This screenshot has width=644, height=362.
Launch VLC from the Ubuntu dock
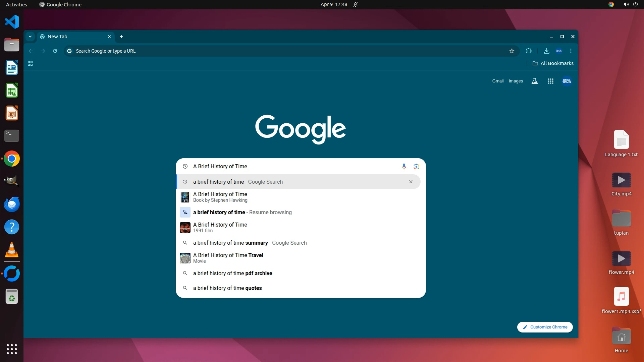point(12,250)
